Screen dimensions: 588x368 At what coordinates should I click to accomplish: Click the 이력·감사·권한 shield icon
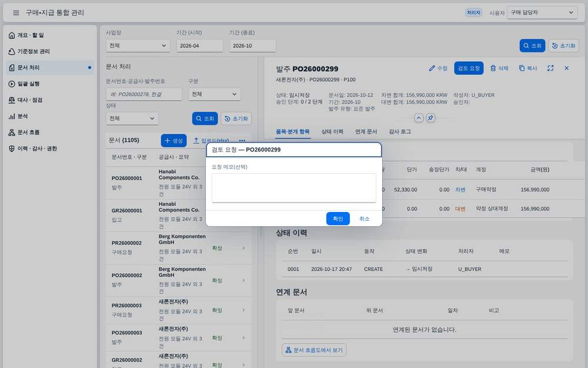pyautogui.click(x=12, y=148)
